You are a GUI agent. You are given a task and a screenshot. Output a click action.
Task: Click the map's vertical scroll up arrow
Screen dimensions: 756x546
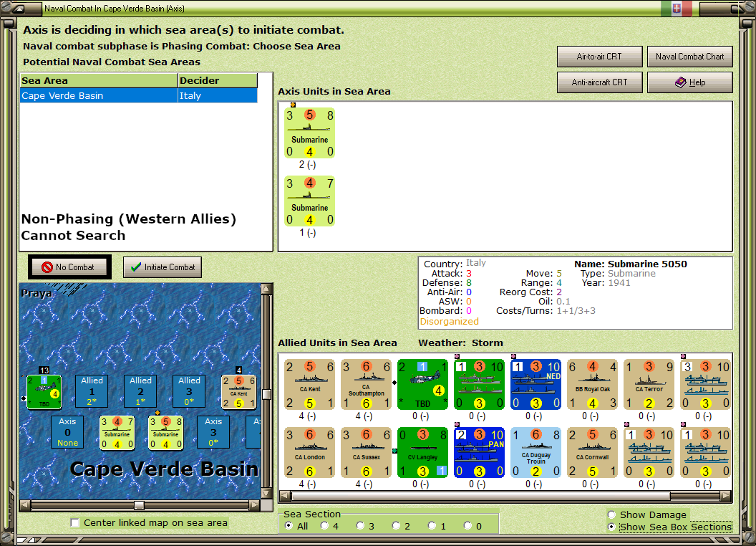[266, 289]
